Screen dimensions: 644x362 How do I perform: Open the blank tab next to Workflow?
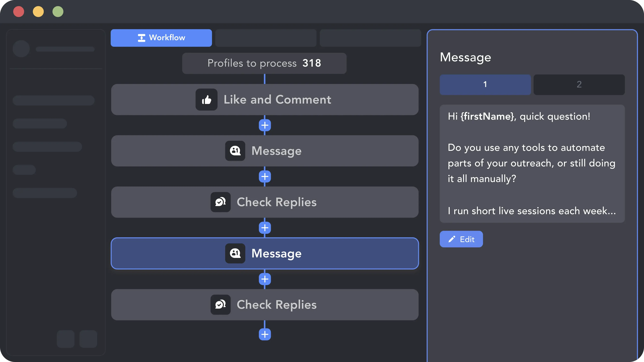(266, 38)
